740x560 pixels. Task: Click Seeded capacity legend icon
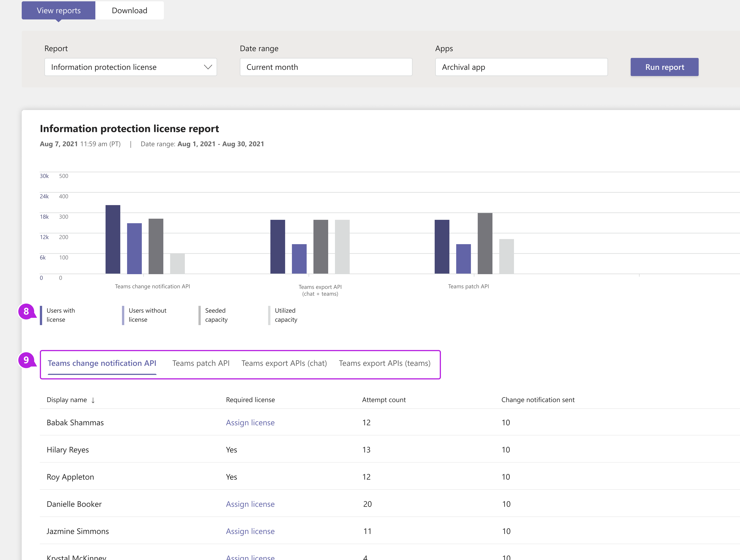click(199, 315)
